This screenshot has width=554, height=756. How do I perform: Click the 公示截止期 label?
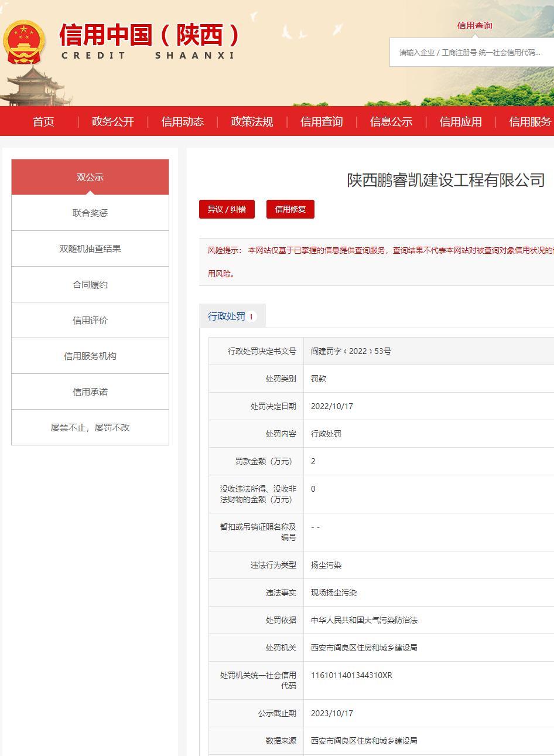(x=277, y=713)
